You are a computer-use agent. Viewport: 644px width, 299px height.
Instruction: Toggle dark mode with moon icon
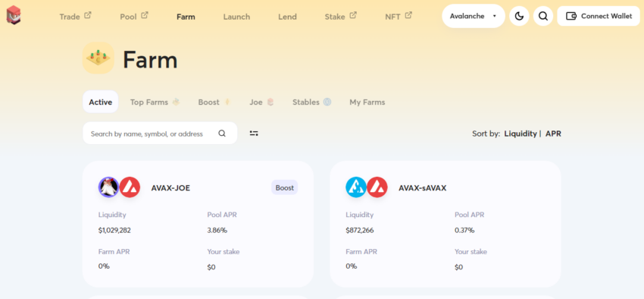point(519,16)
